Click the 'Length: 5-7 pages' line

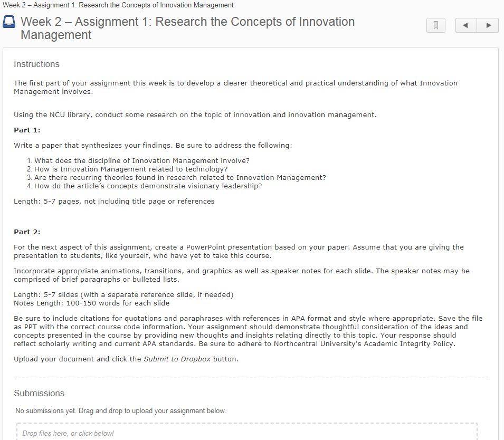pyautogui.click(x=114, y=201)
